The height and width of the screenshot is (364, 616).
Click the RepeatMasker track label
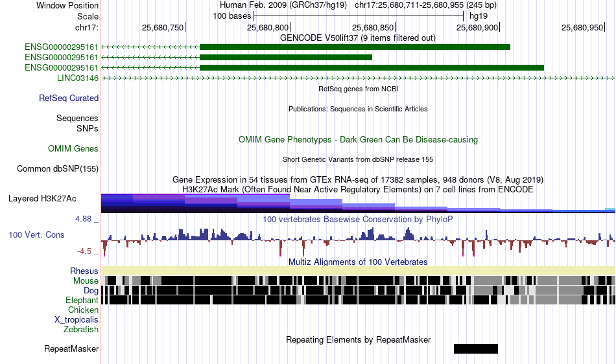(x=71, y=348)
